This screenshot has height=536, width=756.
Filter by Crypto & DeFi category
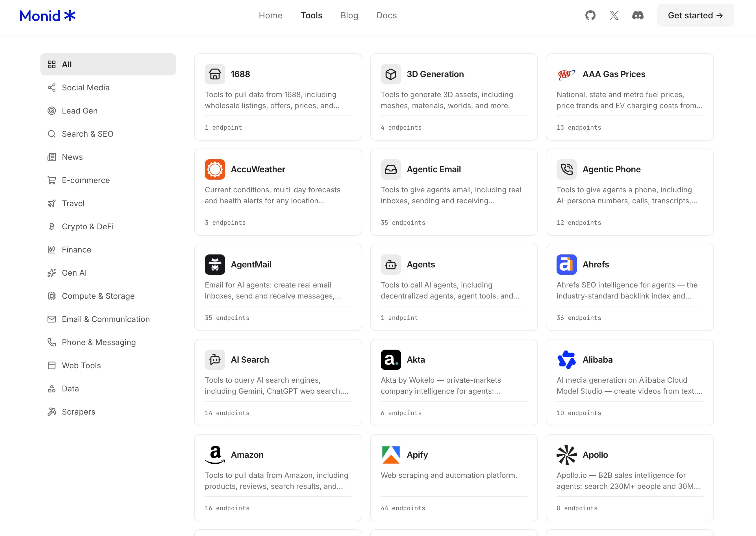[x=108, y=226]
